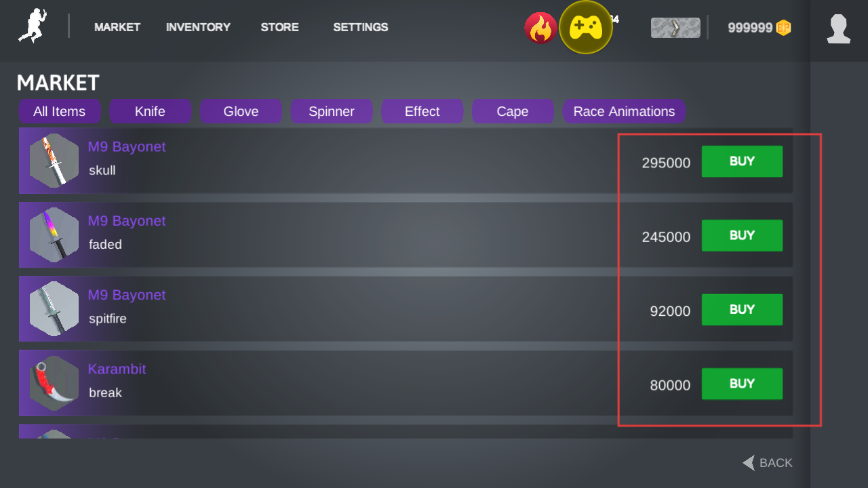The image size is (868, 488).
Task: Filter by Race Animations
Action: click(624, 111)
